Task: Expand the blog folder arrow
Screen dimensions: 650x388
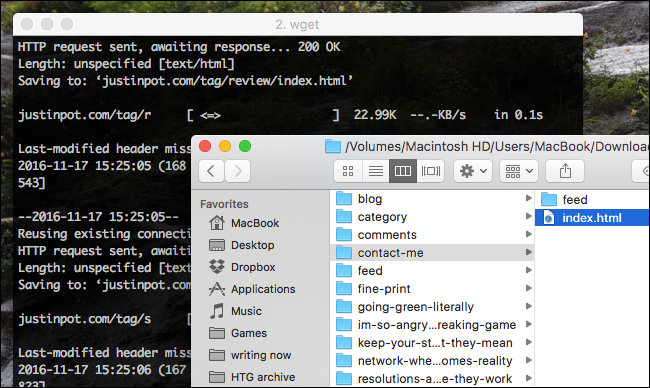Action: click(529, 198)
